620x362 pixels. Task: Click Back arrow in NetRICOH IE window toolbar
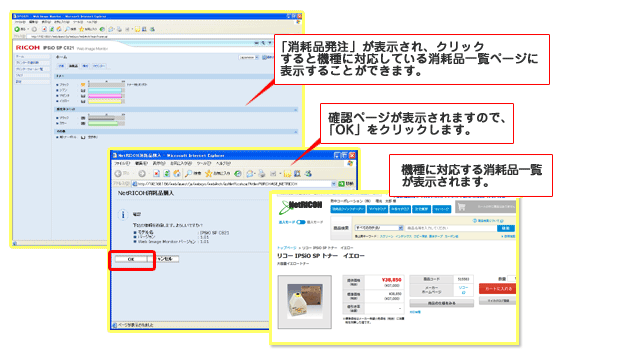coord(118,173)
